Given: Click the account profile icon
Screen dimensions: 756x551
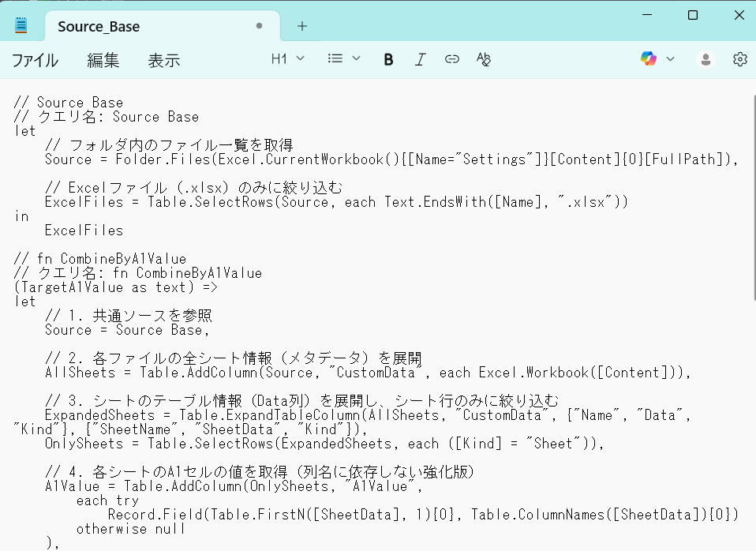Looking at the screenshot, I should [705, 59].
